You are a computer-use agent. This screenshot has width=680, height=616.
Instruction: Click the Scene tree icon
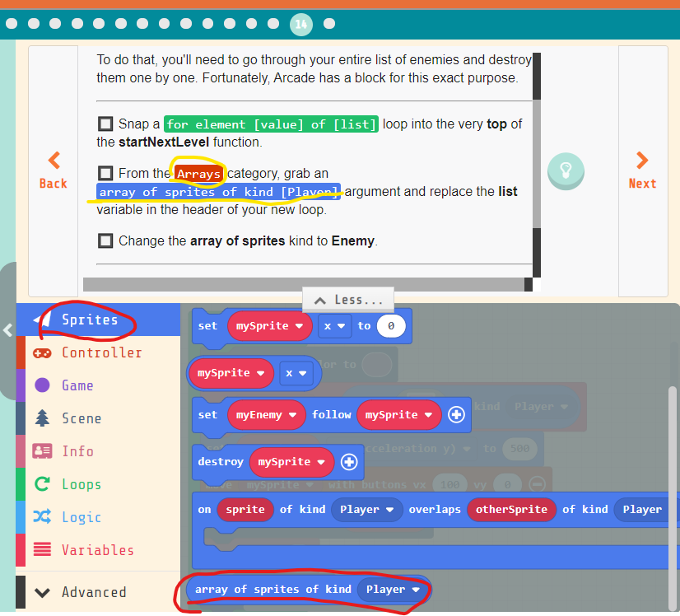tap(42, 418)
